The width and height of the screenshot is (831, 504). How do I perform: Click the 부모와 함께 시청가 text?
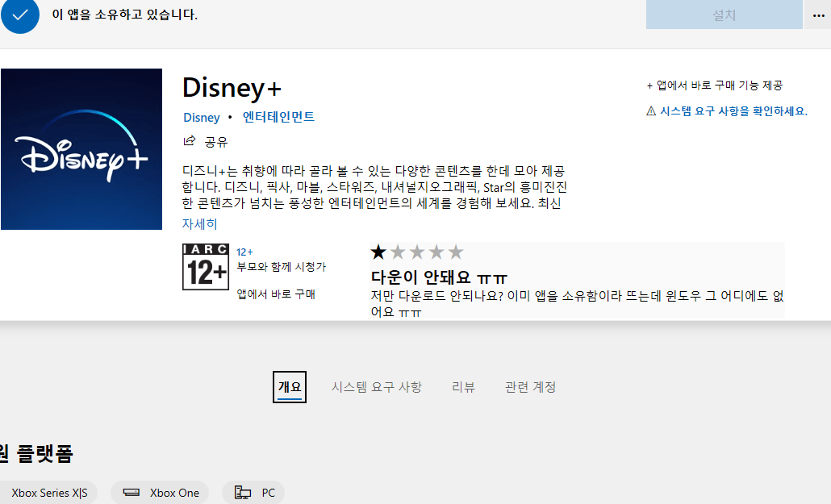(x=281, y=267)
